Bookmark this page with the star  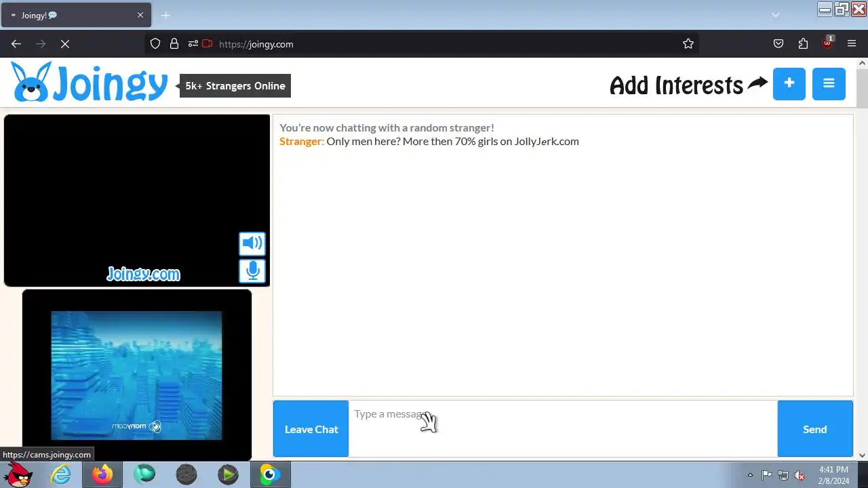point(688,44)
